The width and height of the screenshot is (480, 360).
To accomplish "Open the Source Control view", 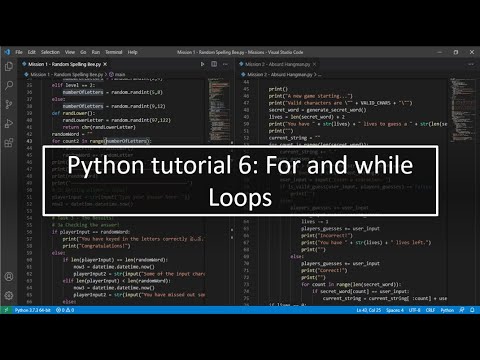I will pos(9,104).
